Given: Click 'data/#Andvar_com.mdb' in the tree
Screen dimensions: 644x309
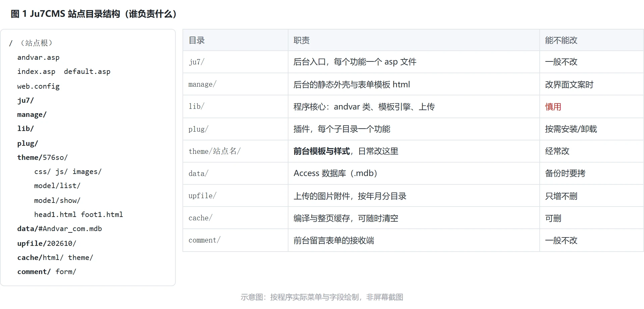Looking at the screenshot, I should [x=59, y=229].
